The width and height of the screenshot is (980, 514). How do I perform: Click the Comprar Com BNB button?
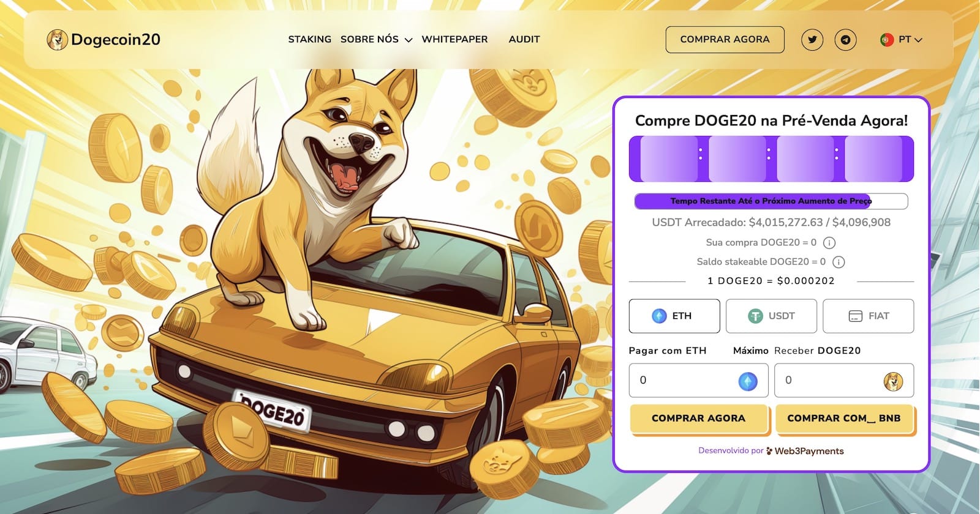(x=844, y=419)
